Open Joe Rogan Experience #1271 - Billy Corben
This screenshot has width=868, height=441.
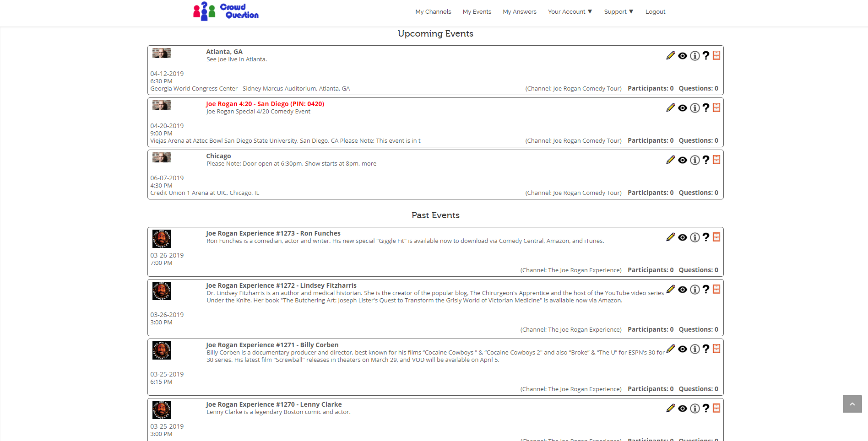(x=272, y=345)
